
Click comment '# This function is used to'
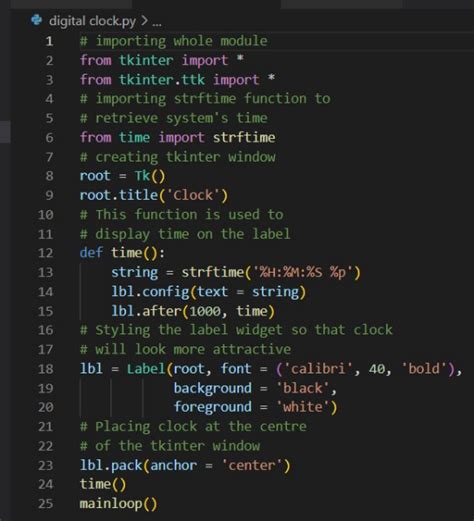tap(182, 214)
